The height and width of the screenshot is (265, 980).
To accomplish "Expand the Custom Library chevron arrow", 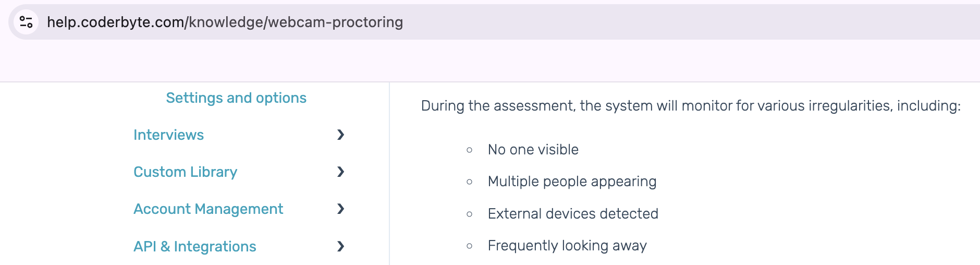I will click(340, 172).
